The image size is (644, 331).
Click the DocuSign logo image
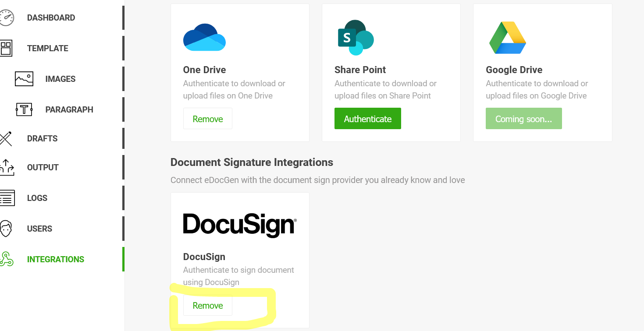(240, 225)
